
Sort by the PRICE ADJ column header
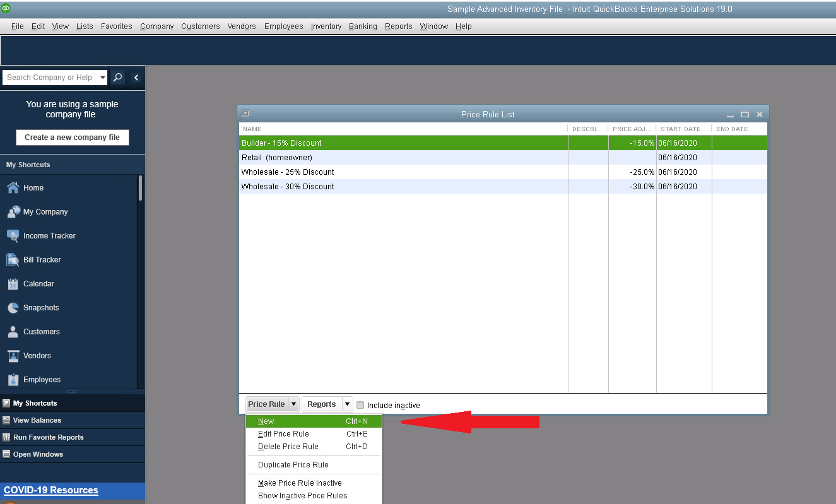[632, 129]
